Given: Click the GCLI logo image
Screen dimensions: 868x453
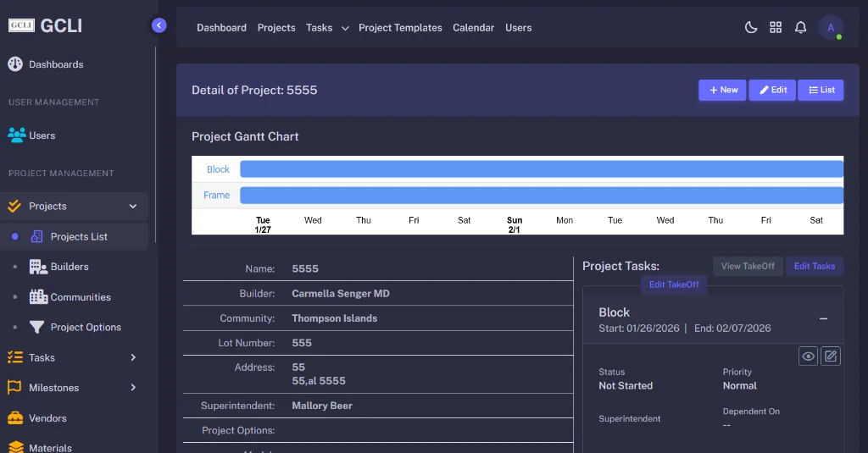Looking at the screenshot, I should coord(21,25).
